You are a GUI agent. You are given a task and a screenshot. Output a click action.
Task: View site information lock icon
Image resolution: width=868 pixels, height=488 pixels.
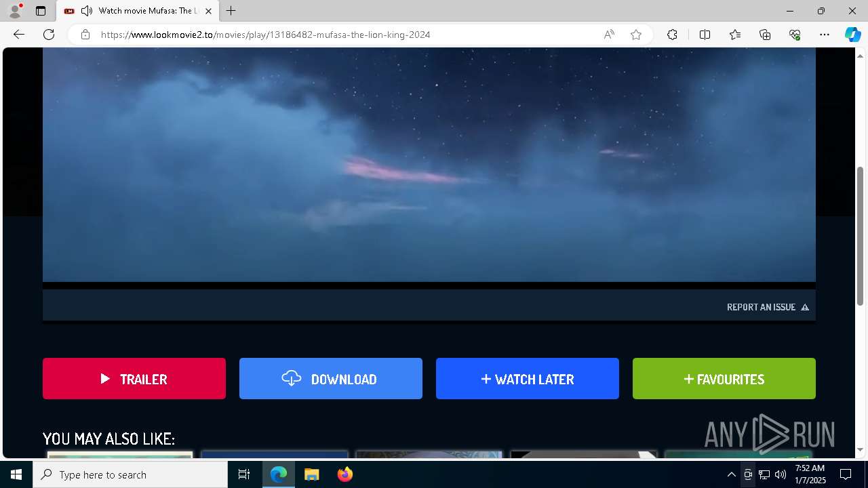click(x=85, y=35)
